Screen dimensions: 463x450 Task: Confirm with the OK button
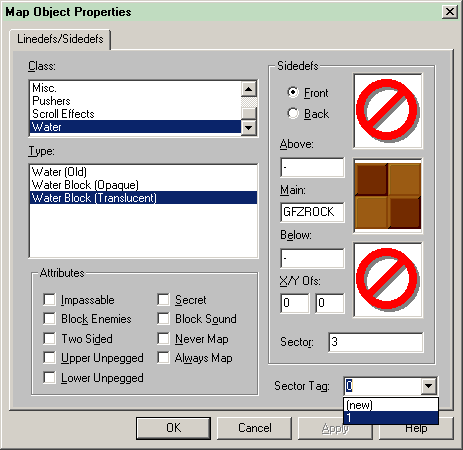(x=173, y=428)
